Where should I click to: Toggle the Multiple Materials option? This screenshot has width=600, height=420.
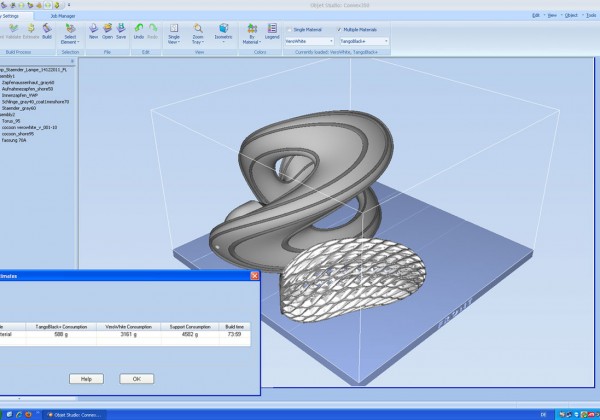pos(357,29)
